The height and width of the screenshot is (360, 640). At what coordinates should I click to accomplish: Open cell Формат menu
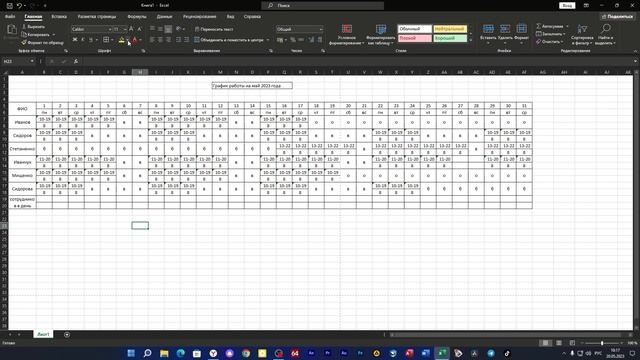pyautogui.click(x=521, y=33)
